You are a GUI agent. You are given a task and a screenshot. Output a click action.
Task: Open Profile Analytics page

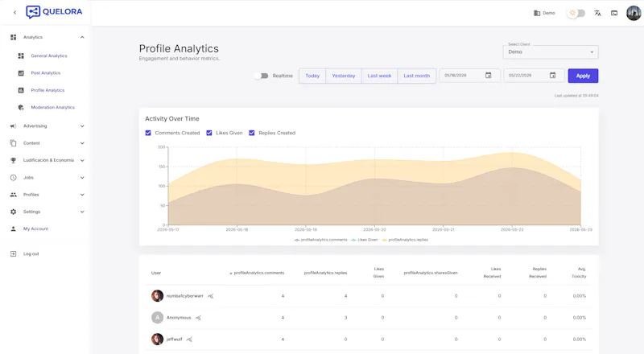47,90
